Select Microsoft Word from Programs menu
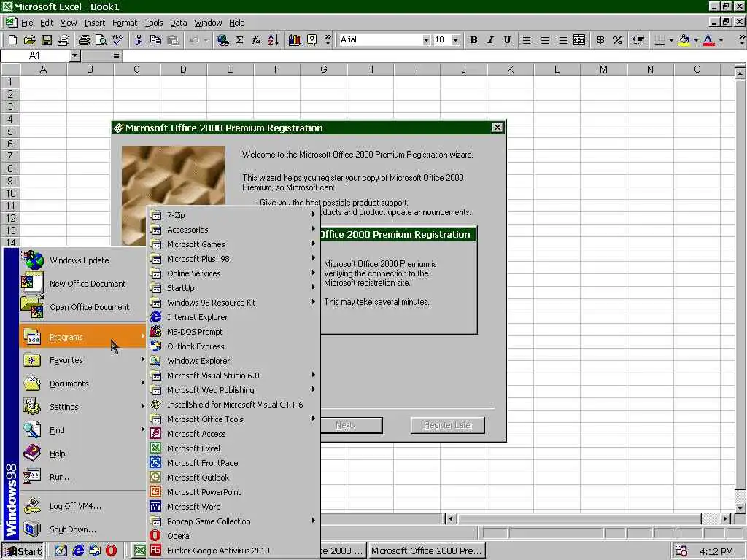 point(233,507)
